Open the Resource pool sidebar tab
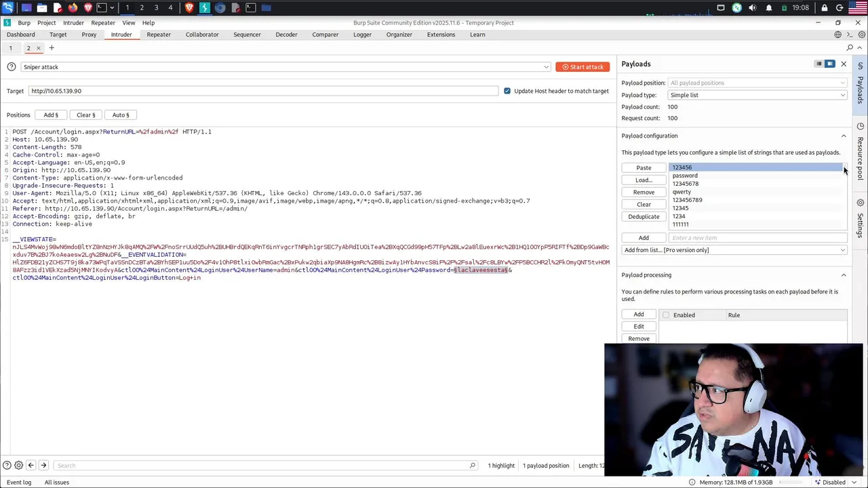This screenshot has height=488, width=868. tap(861, 152)
